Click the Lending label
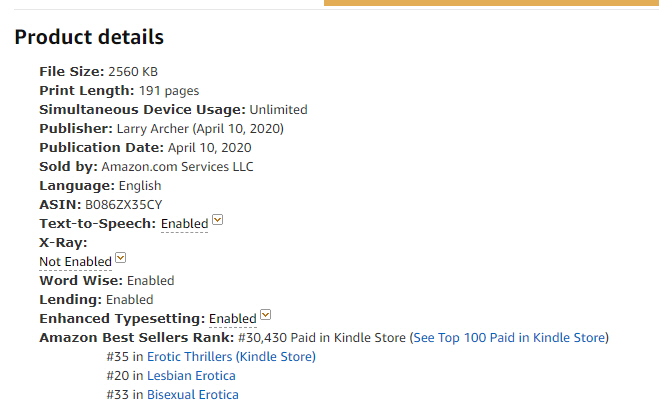The height and width of the screenshot is (415, 659). pyautogui.click(x=70, y=300)
